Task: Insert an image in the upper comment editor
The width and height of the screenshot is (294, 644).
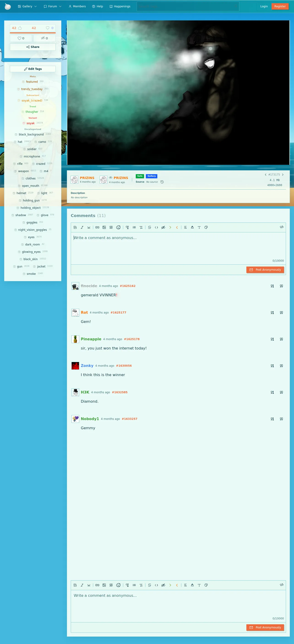Action: [104, 228]
